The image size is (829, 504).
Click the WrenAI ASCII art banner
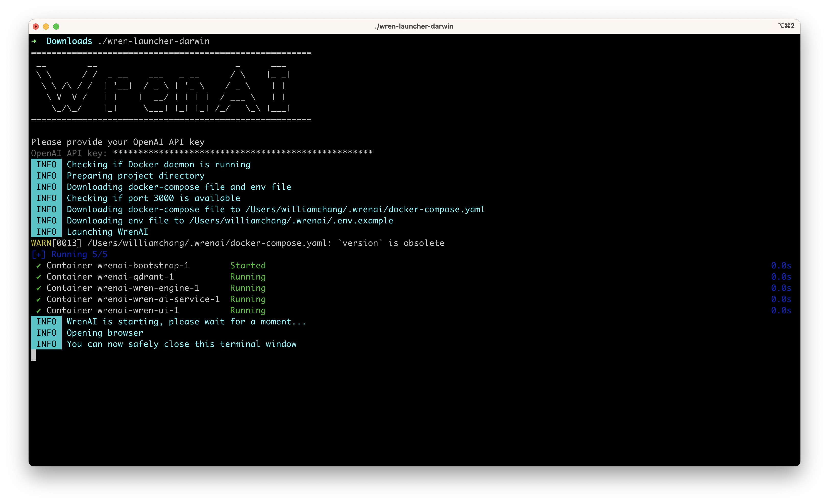(x=163, y=87)
